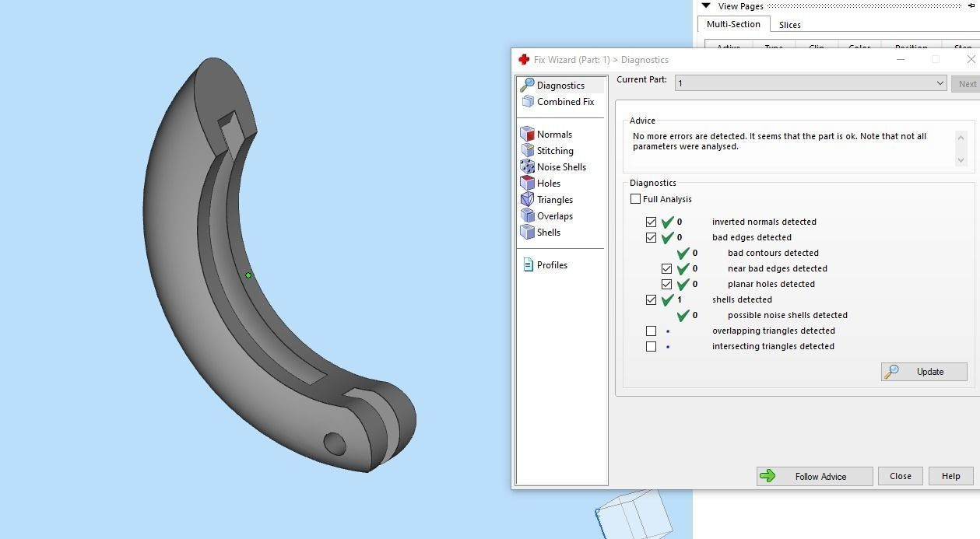980x539 pixels.
Task: Click the 'intersecting triangles detected' label
Action: point(773,346)
